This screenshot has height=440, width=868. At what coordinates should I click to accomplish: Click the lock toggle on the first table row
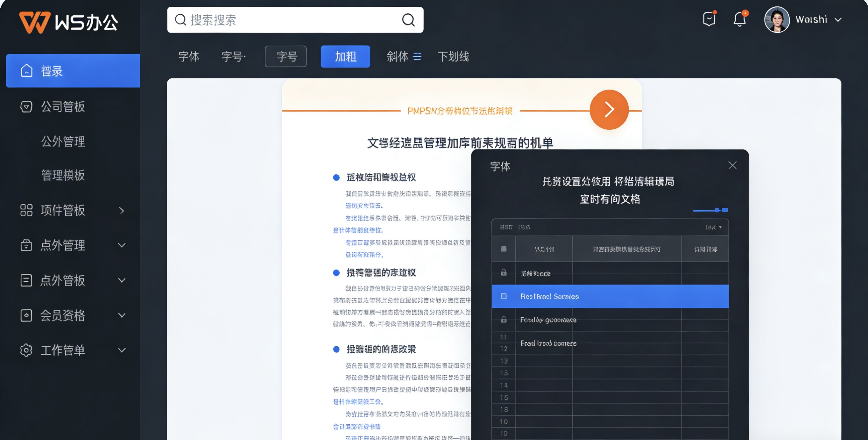504,273
